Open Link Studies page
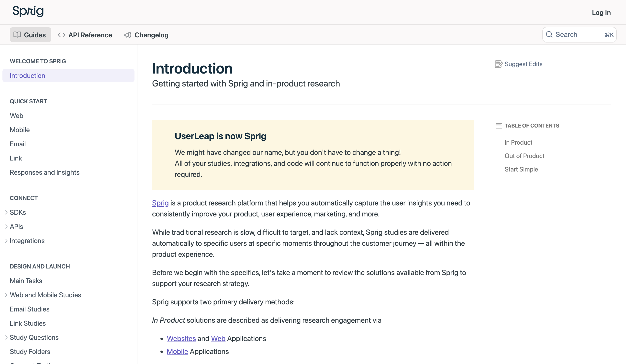Image resolution: width=626 pixels, height=364 pixels. click(x=28, y=323)
